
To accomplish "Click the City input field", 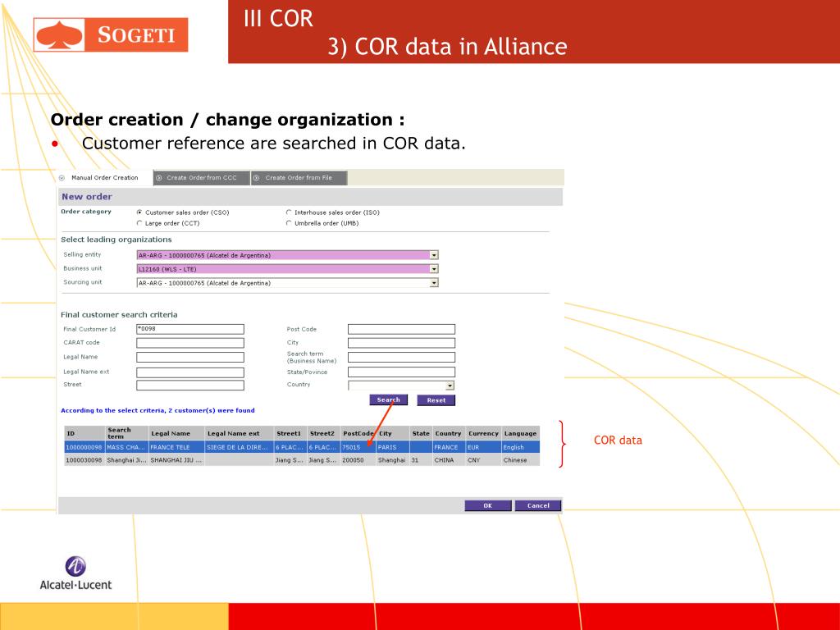I will (x=401, y=343).
